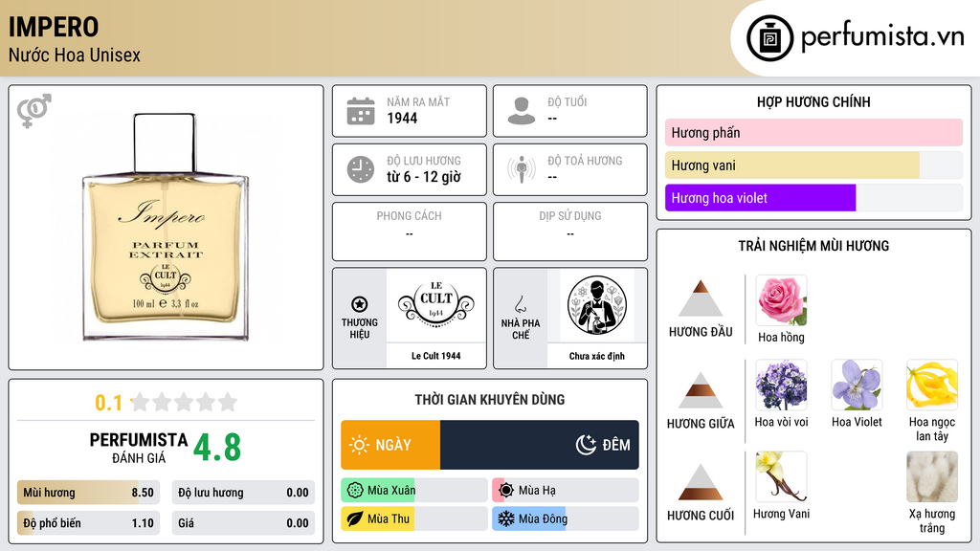Image resolution: width=980 pixels, height=551 pixels.
Task: Click the Mùa Xuân season bar
Action: (x=414, y=491)
